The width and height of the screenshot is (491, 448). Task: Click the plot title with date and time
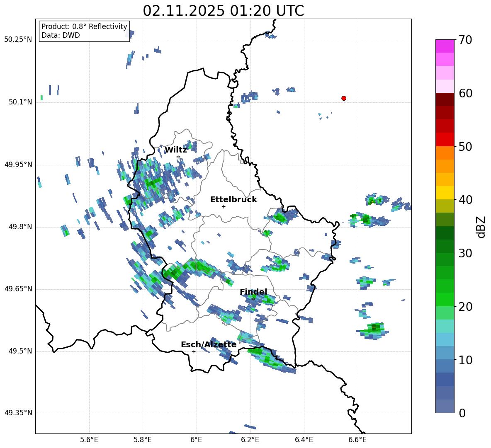pyautogui.click(x=223, y=11)
